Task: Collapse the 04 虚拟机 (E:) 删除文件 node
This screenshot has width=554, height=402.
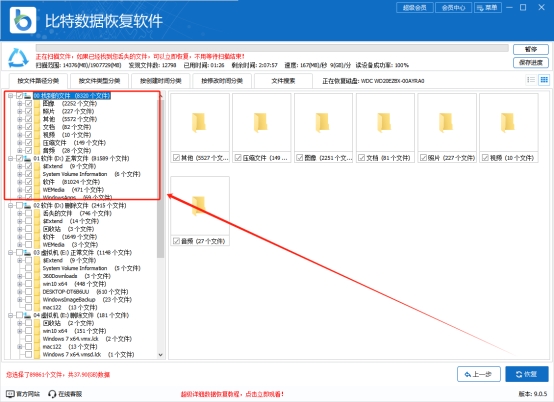Action: coord(11,315)
